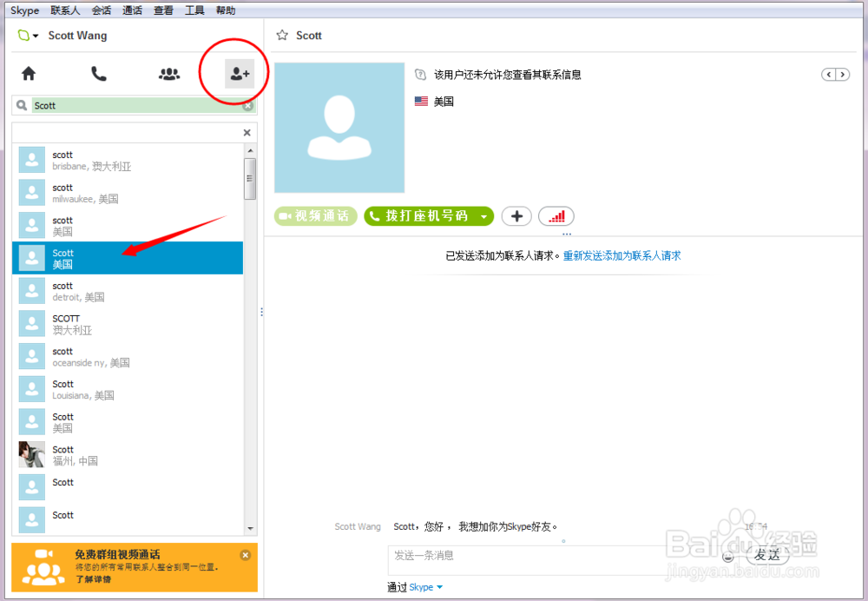
Task: Click the plus add button
Action: coord(516,216)
